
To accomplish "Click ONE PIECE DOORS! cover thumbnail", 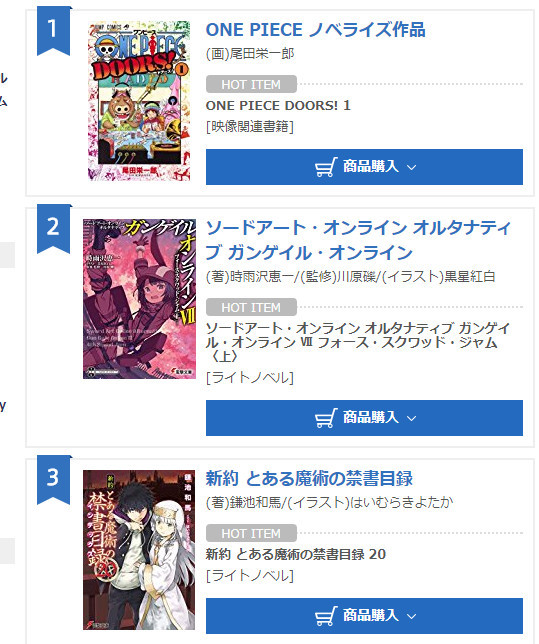I will pos(139,101).
